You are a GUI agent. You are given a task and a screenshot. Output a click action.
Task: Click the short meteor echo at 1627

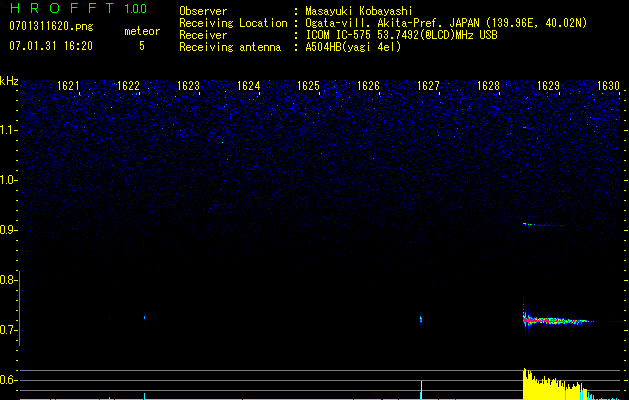coord(421,320)
